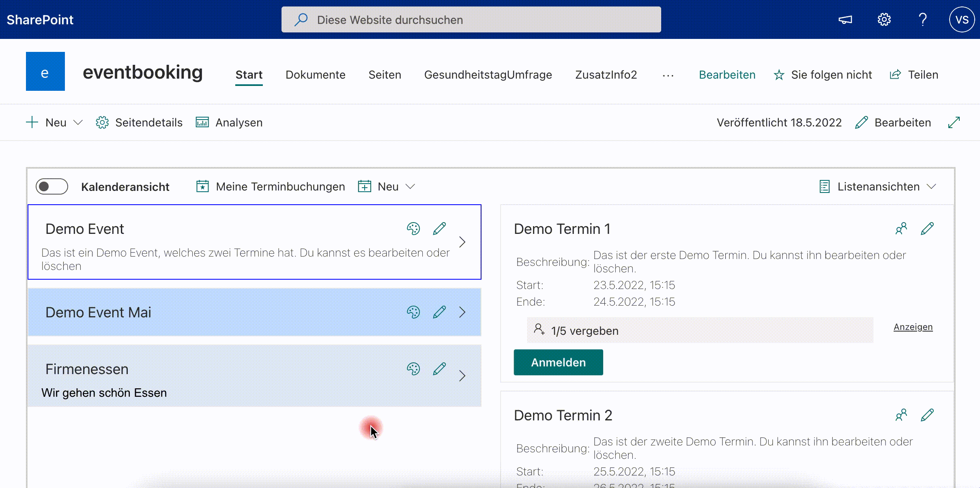Click the color palette icon on Demo Event
Screen dimensions: 980x488
[413, 229]
